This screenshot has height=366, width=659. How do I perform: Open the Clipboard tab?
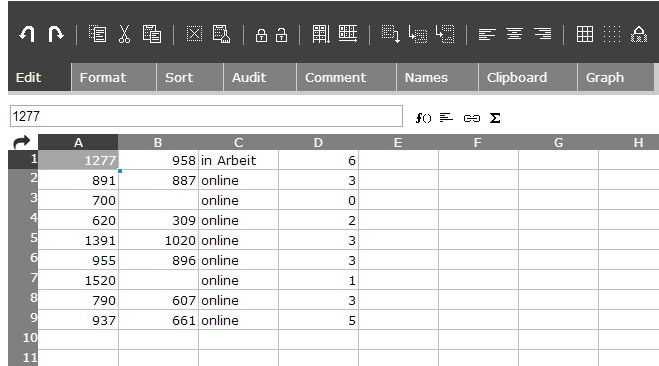tap(528, 77)
